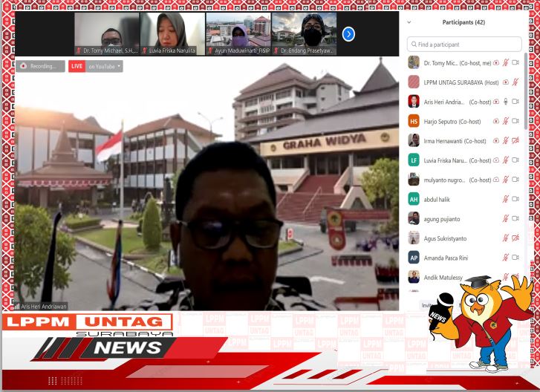This screenshot has width=540, height=392.
Task: Click the signal strength icon beside Aris Heri Andriawan
Action: pyautogui.click(x=17, y=307)
